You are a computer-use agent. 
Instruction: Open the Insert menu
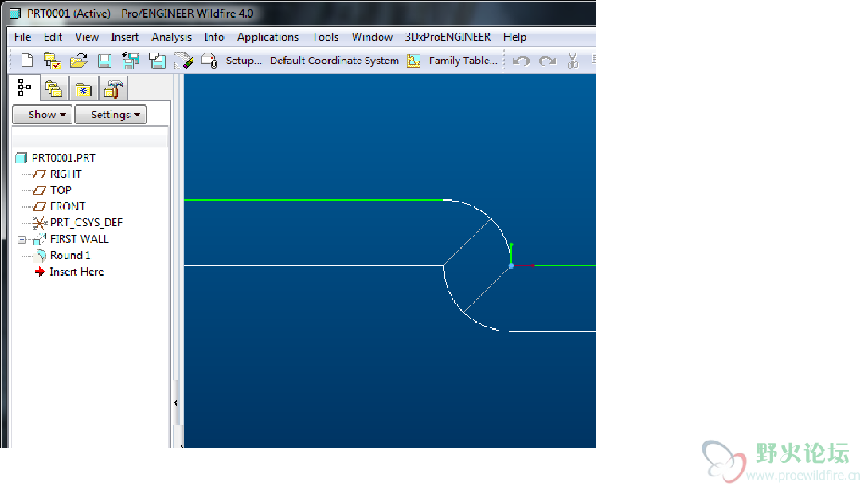point(124,37)
